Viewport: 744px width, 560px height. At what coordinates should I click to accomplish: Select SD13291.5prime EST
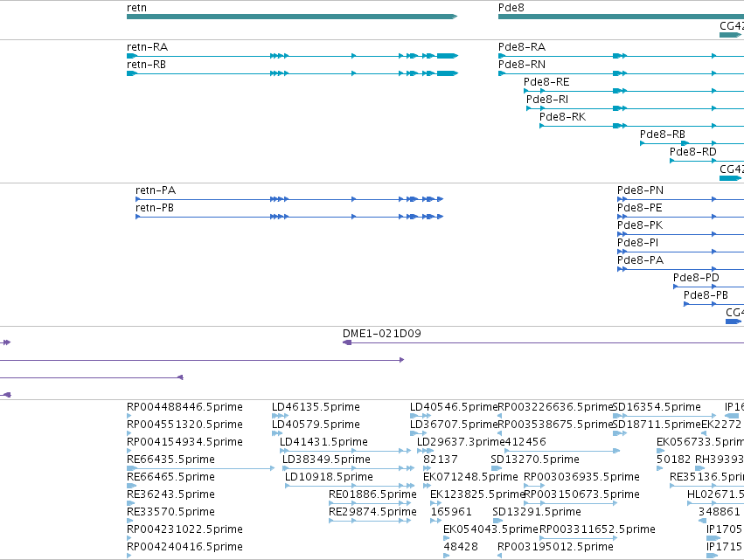coord(497,521)
